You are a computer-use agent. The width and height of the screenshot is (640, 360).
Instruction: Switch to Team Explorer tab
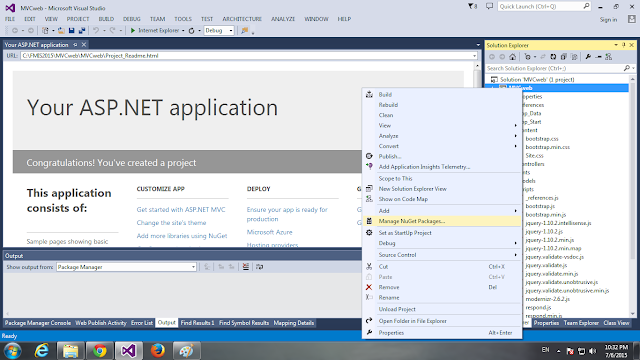[581, 323]
